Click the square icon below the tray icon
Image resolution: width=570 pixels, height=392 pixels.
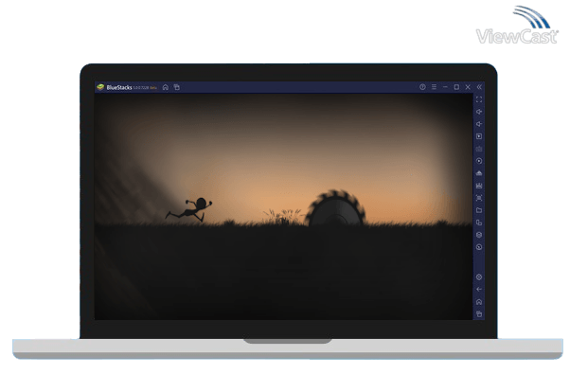coord(479,186)
